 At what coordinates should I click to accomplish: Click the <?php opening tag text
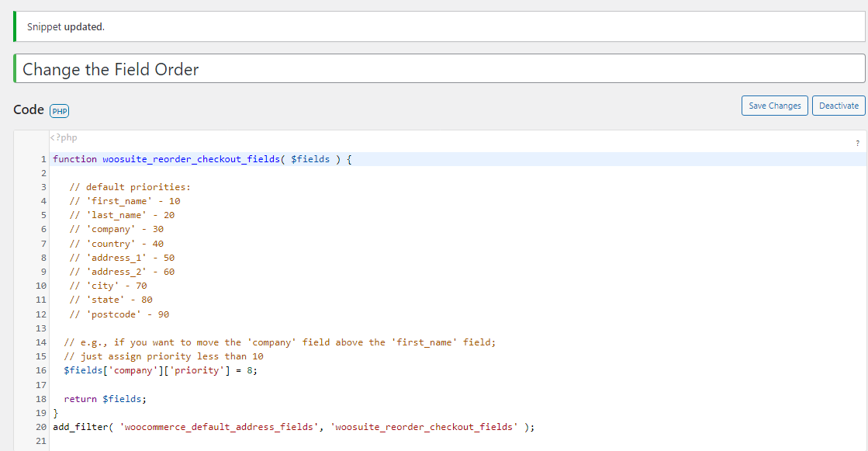coord(64,137)
